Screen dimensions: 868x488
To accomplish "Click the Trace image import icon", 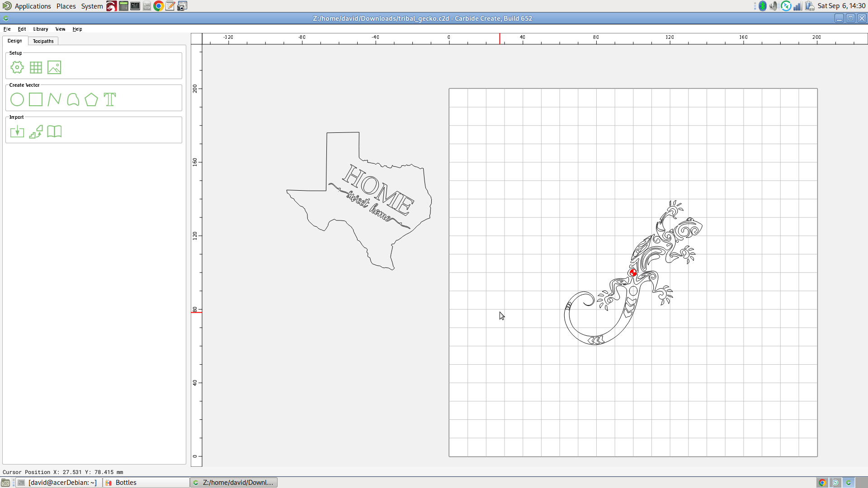I will (x=36, y=131).
